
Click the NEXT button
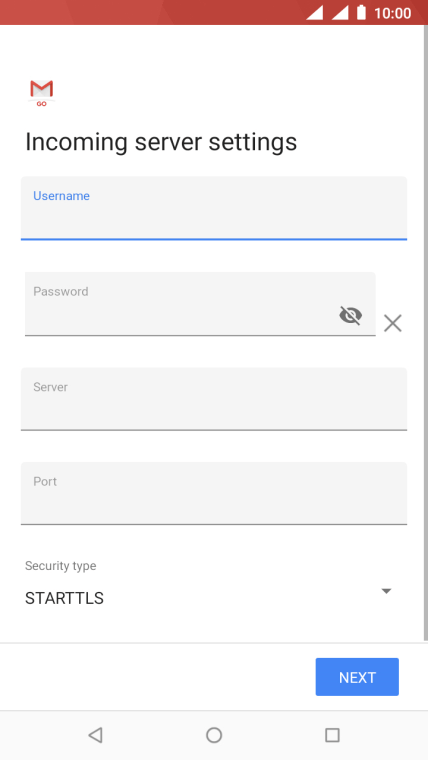(357, 677)
